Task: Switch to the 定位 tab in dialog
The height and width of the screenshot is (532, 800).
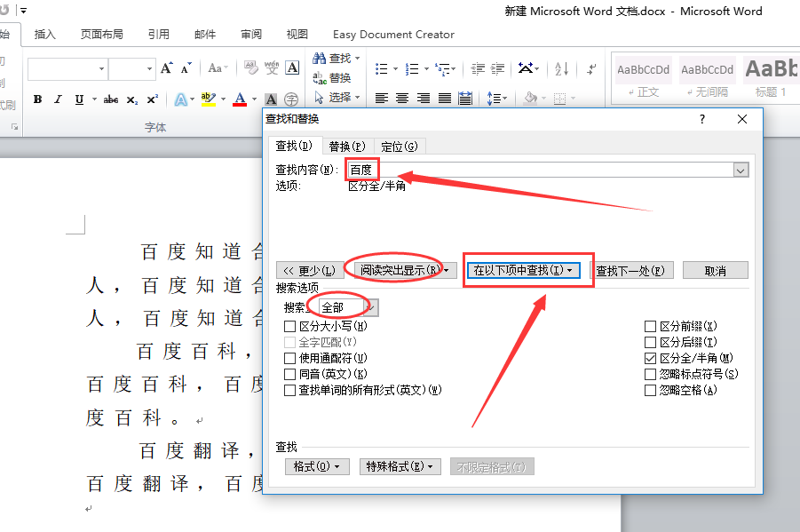Action: click(400, 147)
